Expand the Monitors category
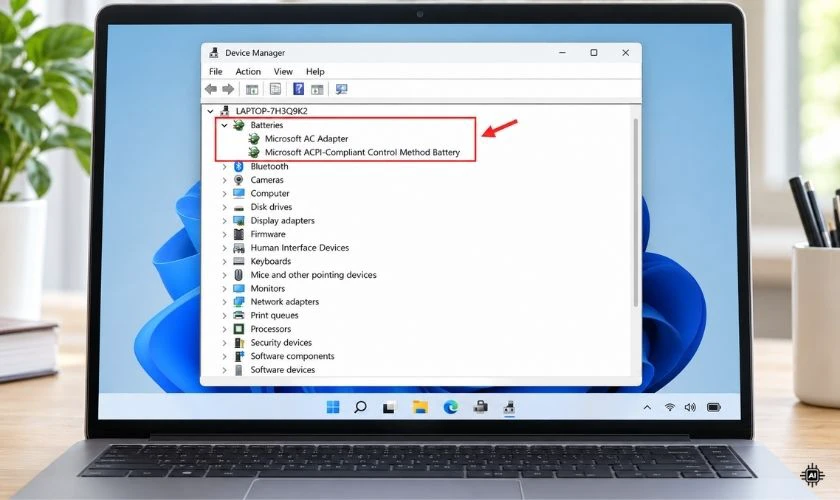 pos(224,288)
